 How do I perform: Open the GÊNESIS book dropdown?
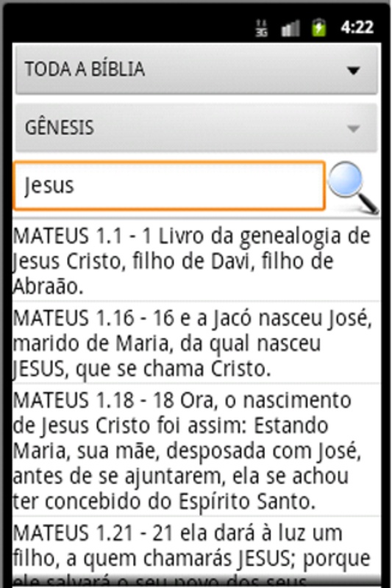point(196,127)
